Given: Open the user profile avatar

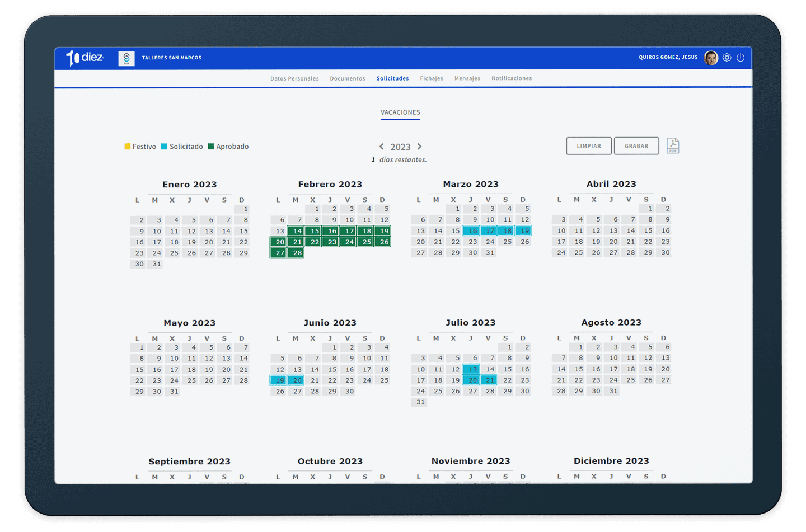Looking at the screenshot, I should coord(711,58).
